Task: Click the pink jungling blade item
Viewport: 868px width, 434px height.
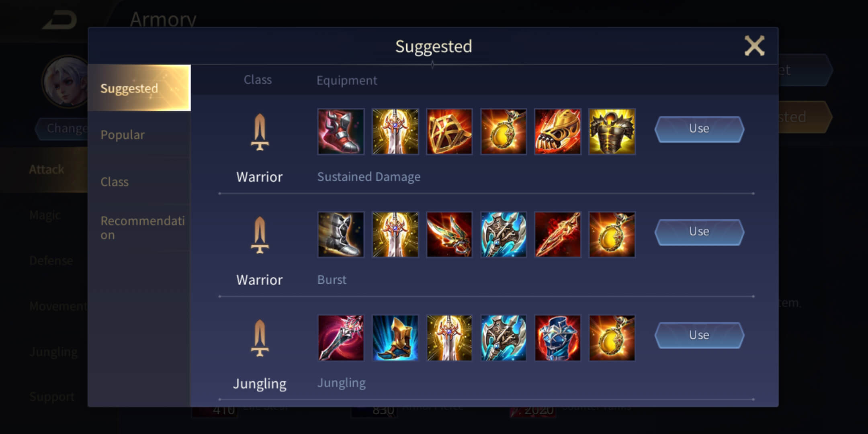Action: click(x=341, y=338)
